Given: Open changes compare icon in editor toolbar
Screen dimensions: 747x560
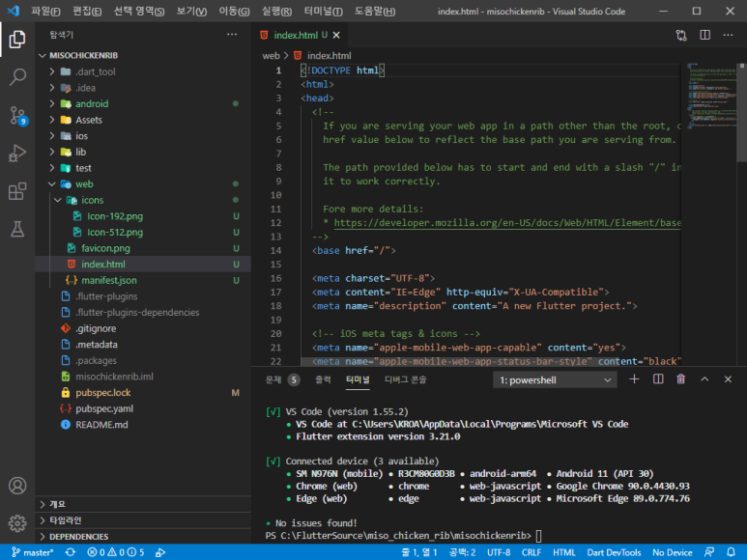Looking at the screenshot, I should pyautogui.click(x=681, y=35).
